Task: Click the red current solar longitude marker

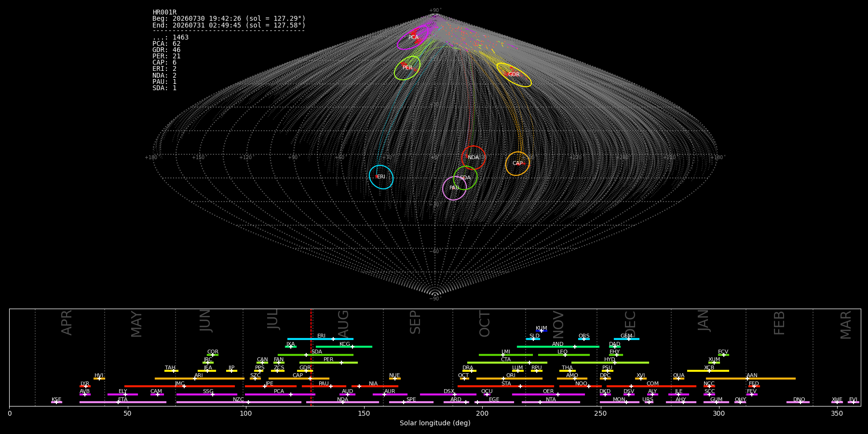Action: tap(311, 357)
